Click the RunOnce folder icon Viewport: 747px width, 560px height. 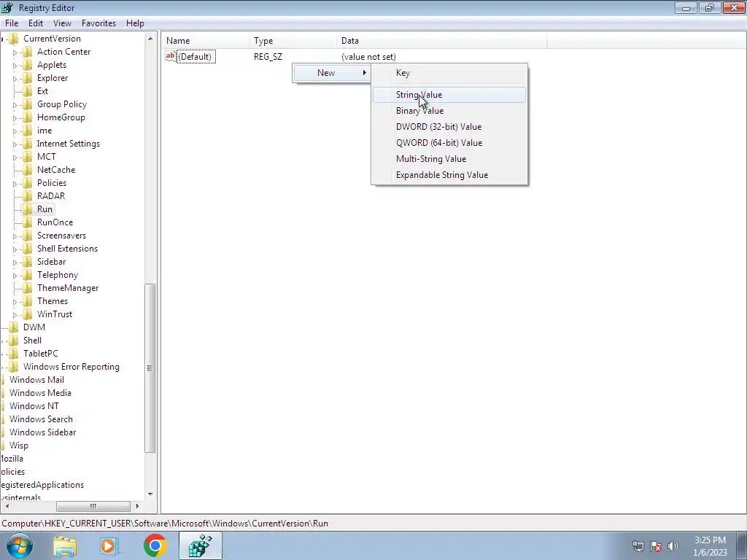[28, 222]
